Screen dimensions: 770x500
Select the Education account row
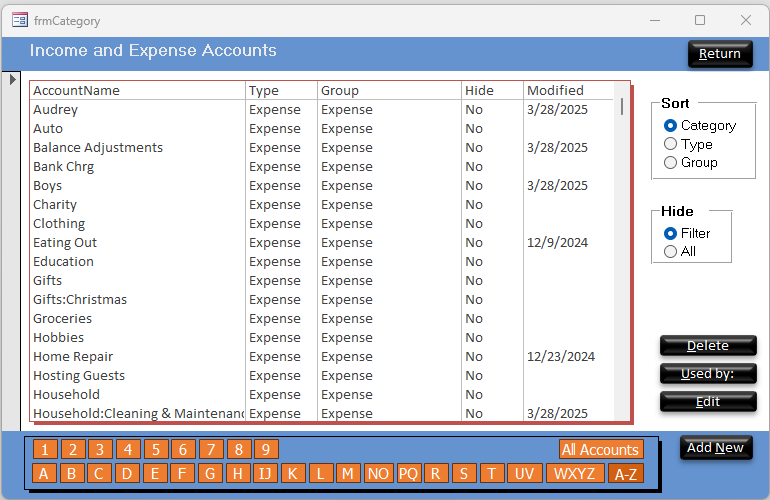pyautogui.click(x=322, y=261)
